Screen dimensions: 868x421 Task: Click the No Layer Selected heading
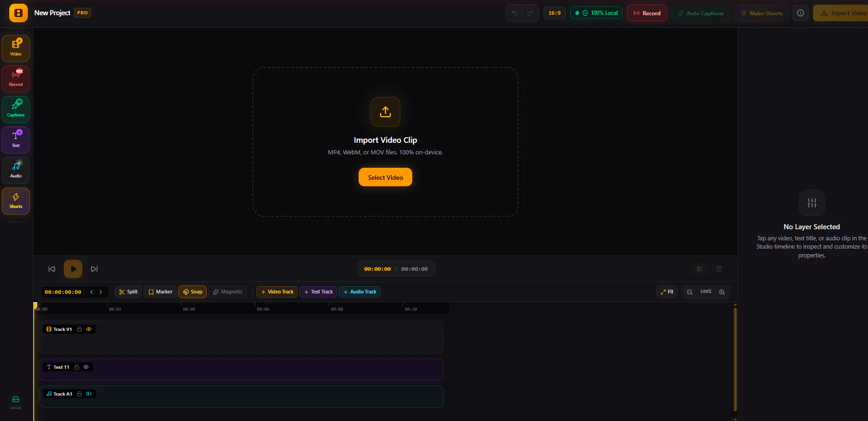812,227
